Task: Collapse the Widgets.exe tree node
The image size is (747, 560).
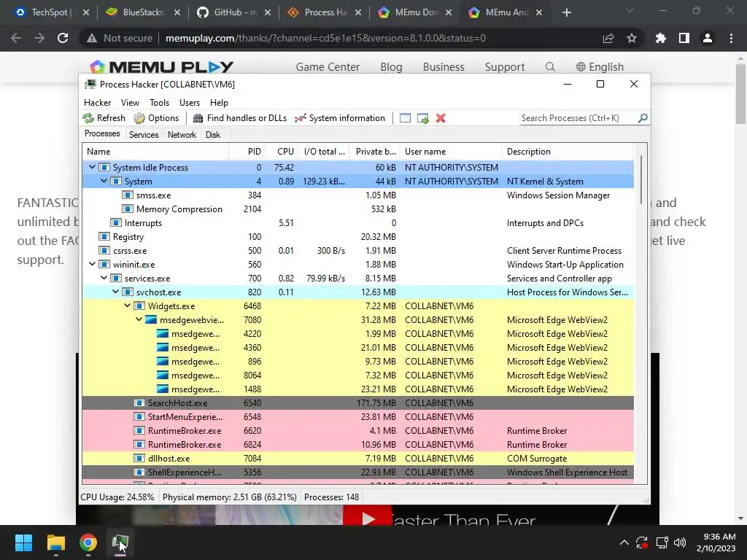Action: click(127, 306)
